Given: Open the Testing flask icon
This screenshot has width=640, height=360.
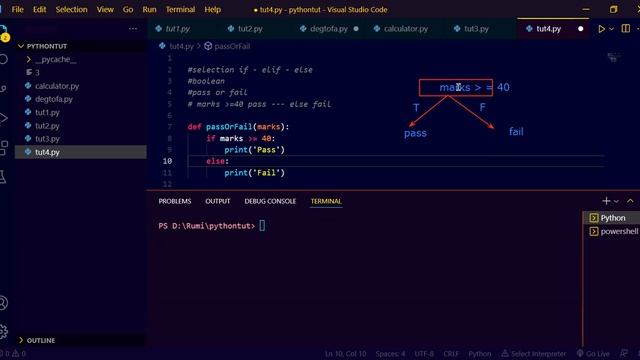Looking at the screenshot, I should pyautogui.click(x=3, y=177).
